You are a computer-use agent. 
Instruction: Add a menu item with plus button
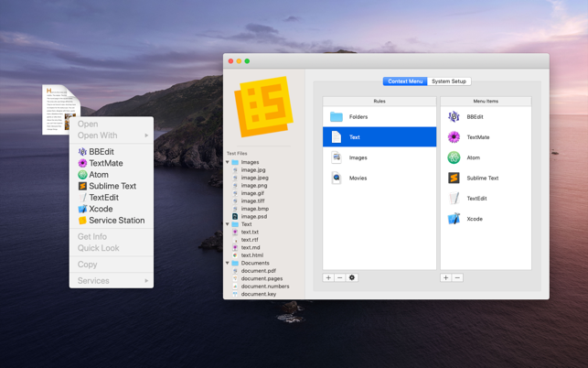coord(446,277)
